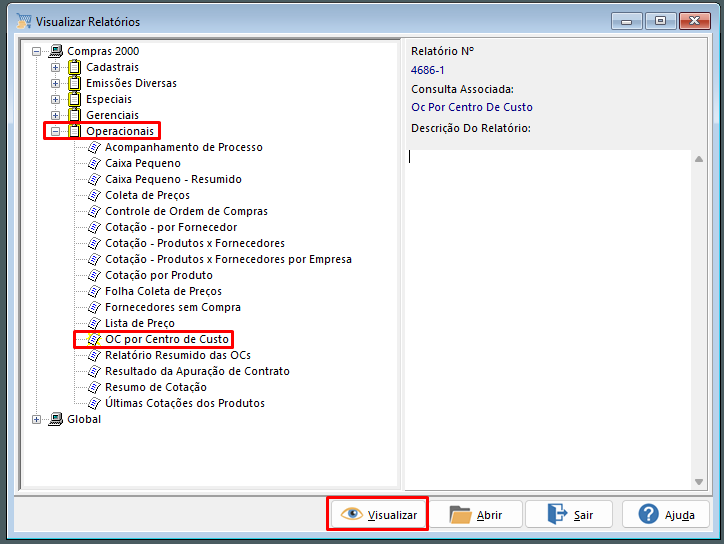
Task: Expand the Cadastrais folder
Action: (x=55, y=67)
